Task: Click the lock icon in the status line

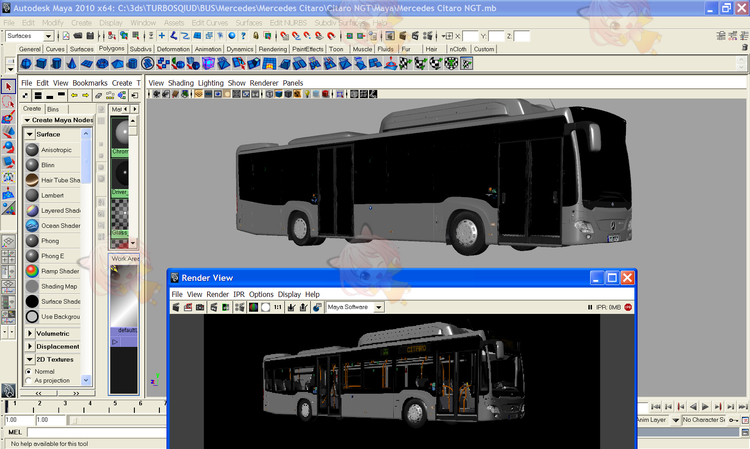Action: point(256,36)
